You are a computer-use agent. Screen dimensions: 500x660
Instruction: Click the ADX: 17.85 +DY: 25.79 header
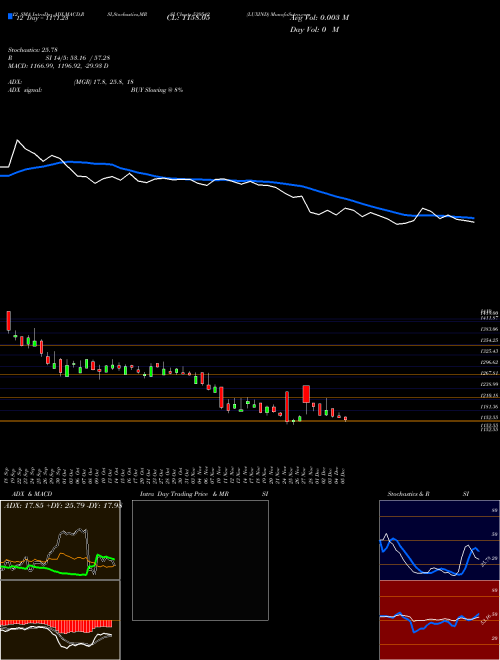coord(62,506)
